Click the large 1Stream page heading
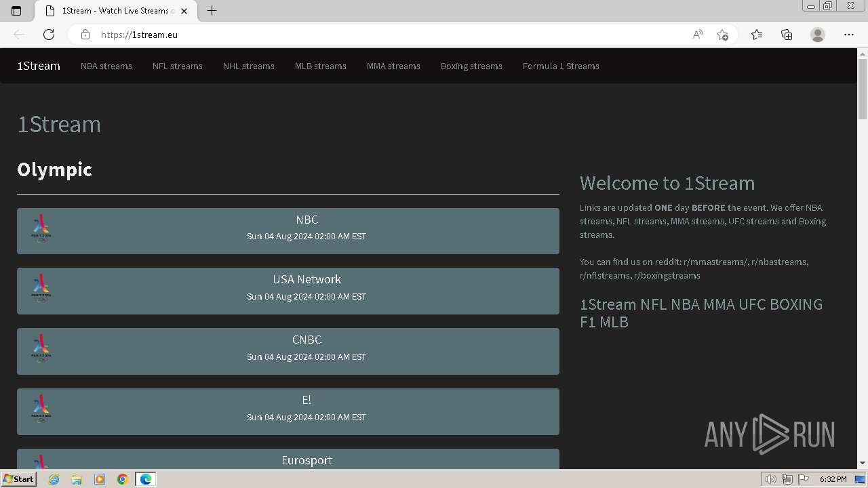The height and width of the screenshot is (488, 868). [59, 124]
